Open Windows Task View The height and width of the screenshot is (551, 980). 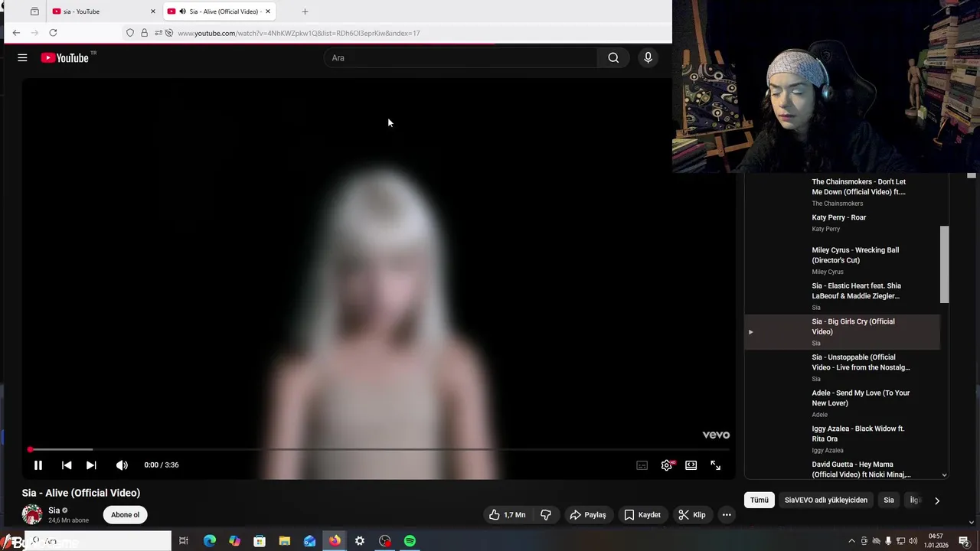pyautogui.click(x=184, y=541)
